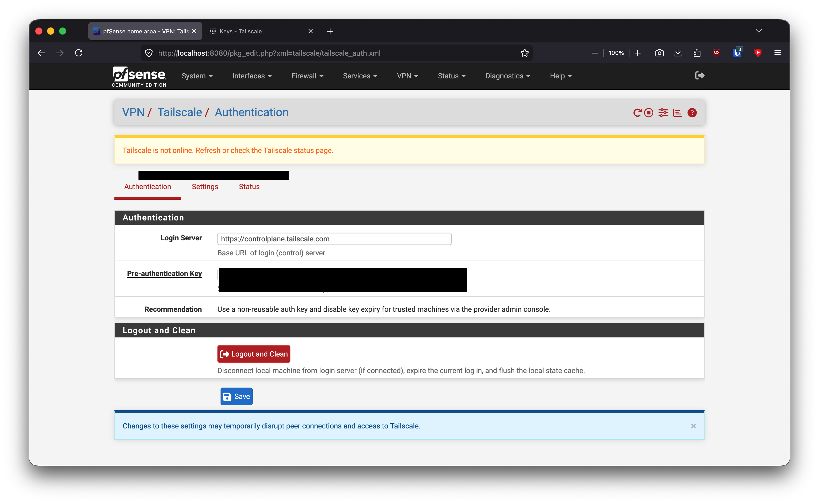
Task: Click the stop service icon
Action: [x=649, y=113]
